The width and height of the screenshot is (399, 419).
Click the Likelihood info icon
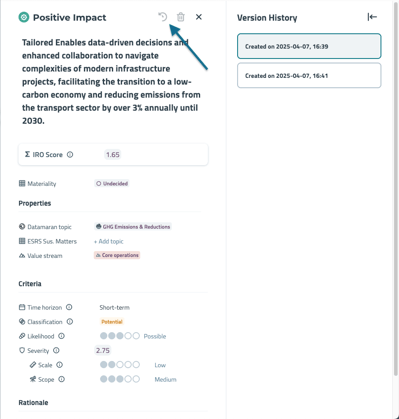(x=61, y=336)
